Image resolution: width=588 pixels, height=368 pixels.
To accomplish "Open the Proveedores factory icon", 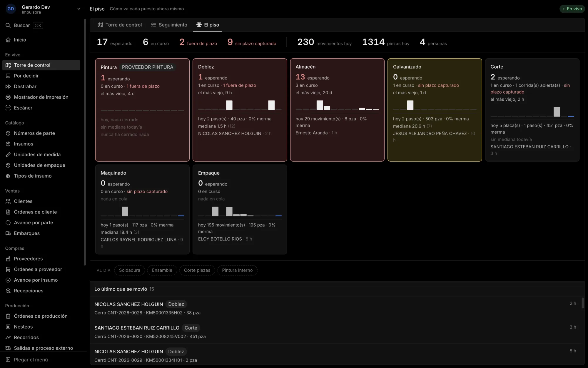I will coord(8,259).
